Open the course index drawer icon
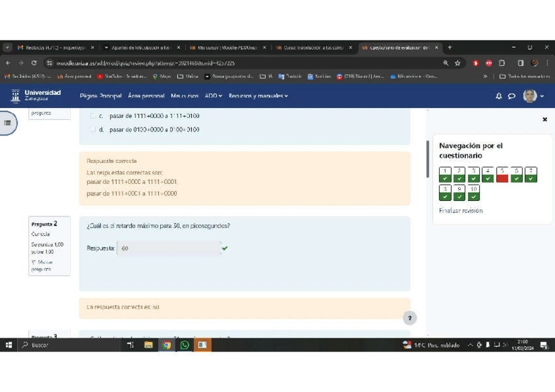This screenshot has width=555, height=392. pos(8,122)
